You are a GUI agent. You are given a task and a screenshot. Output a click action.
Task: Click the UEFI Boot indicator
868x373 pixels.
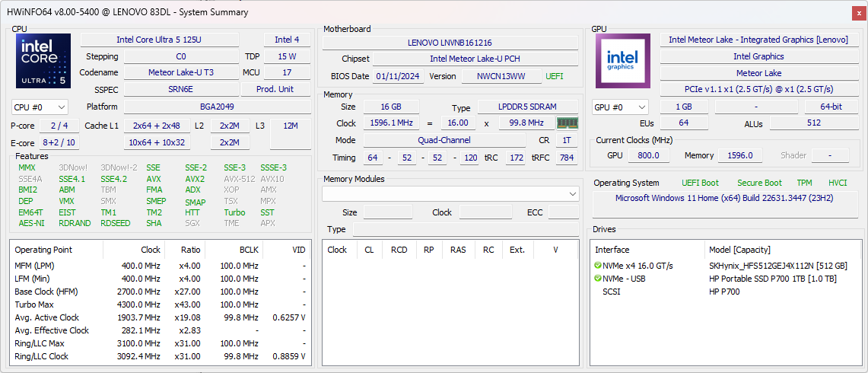tap(701, 183)
